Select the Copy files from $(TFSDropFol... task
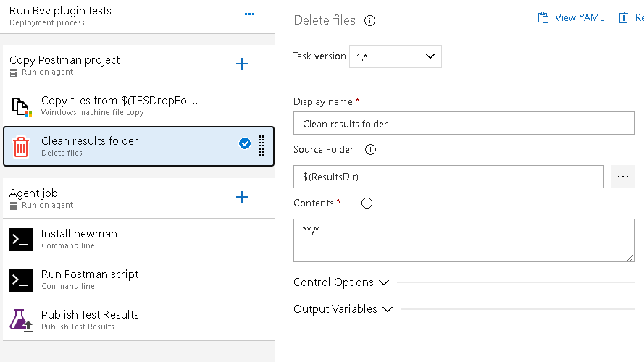 tap(139, 106)
